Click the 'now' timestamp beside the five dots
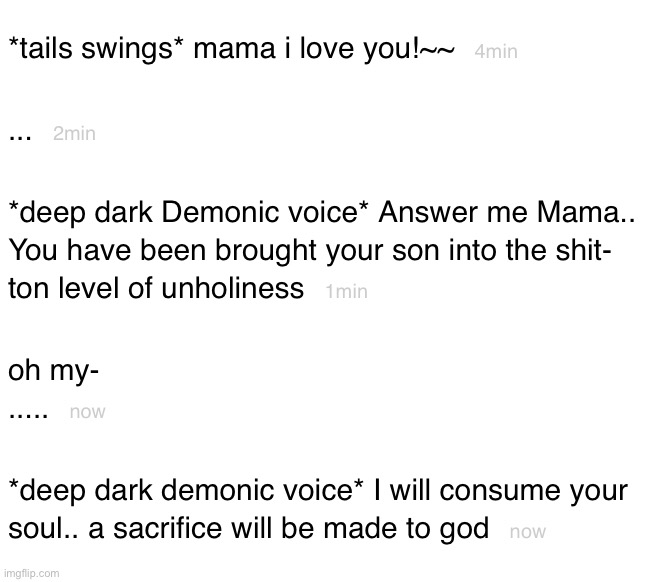Viewport: 670px width, 582px height. tap(87, 412)
